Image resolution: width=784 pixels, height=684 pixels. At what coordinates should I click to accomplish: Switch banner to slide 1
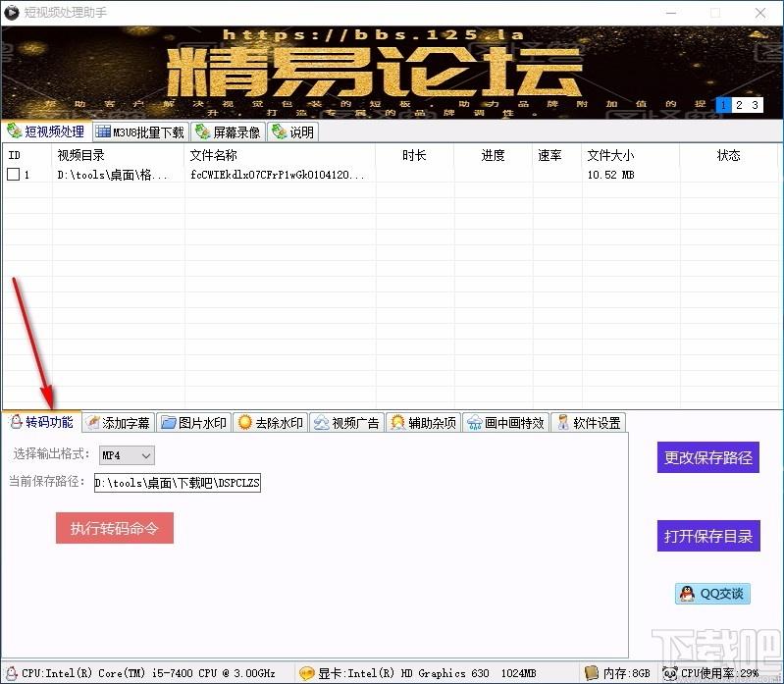click(x=723, y=105)
